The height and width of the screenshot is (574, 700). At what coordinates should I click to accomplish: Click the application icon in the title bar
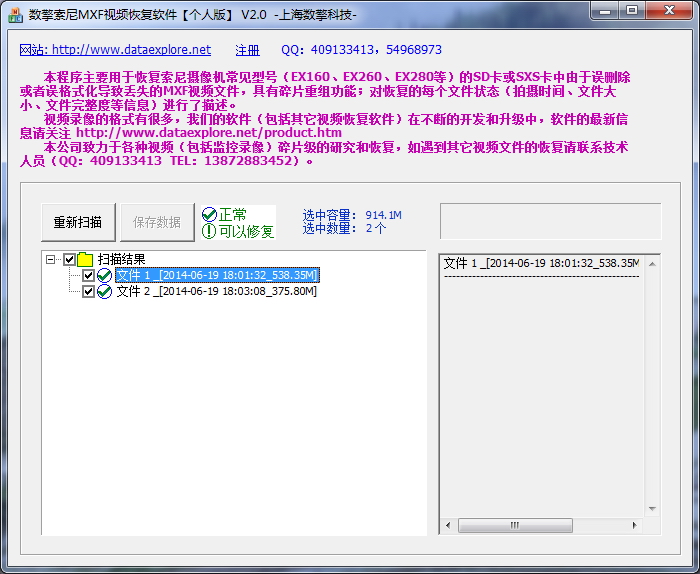pos(16,15)
